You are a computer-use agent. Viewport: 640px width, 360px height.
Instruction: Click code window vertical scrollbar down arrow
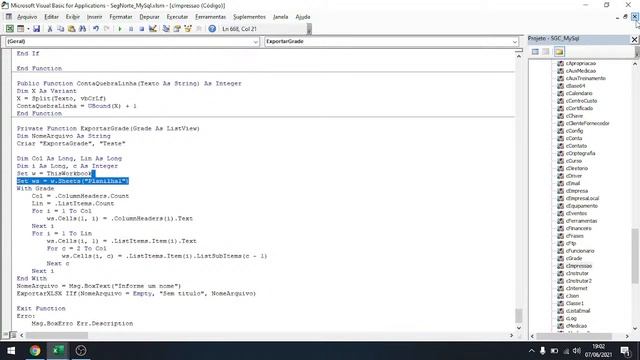[519, 327]
